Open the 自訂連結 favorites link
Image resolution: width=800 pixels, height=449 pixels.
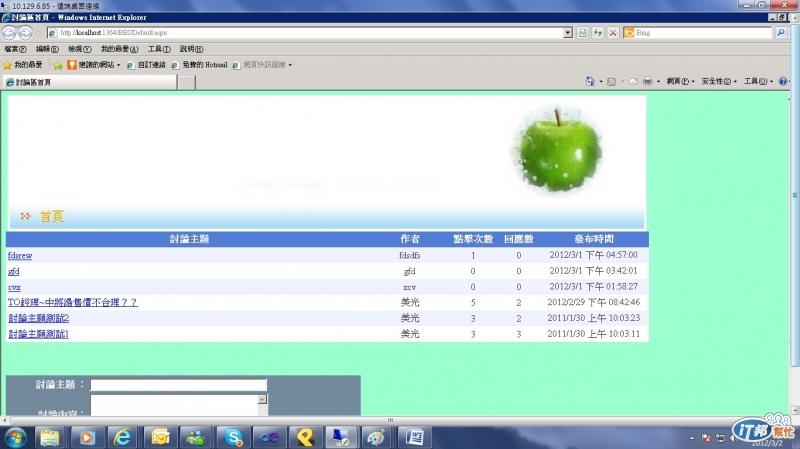point(146,65)
